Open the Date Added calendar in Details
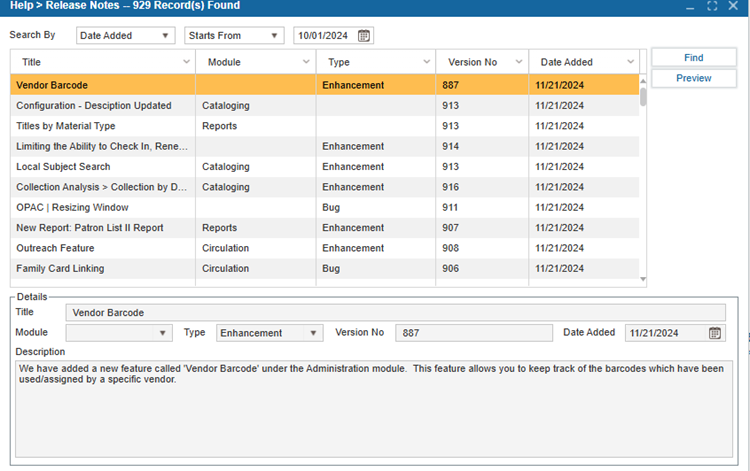750x471 pixels. click(x=715, y=333)
